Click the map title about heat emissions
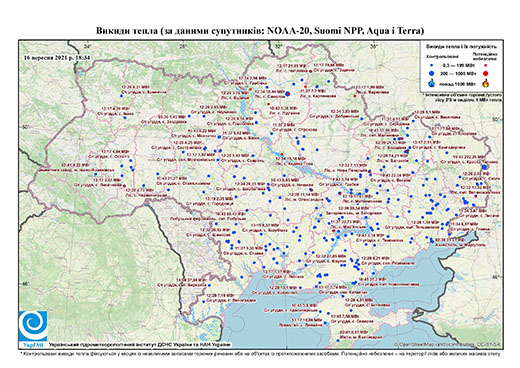This screenshot has width=520, height=368. click(x=260, y=31)
